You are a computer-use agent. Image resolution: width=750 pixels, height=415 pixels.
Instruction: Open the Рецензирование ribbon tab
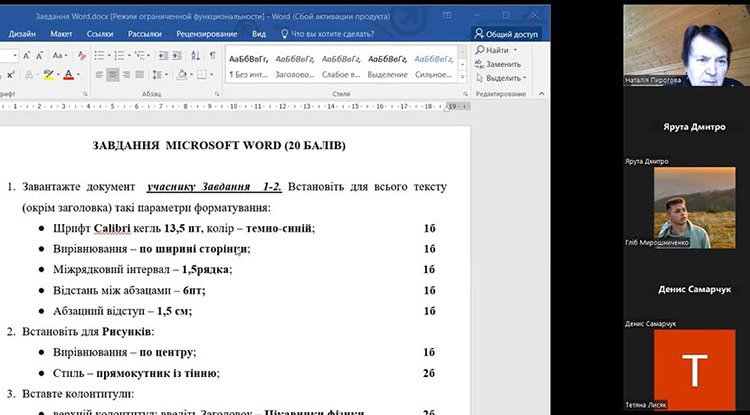tap(206, 32)
